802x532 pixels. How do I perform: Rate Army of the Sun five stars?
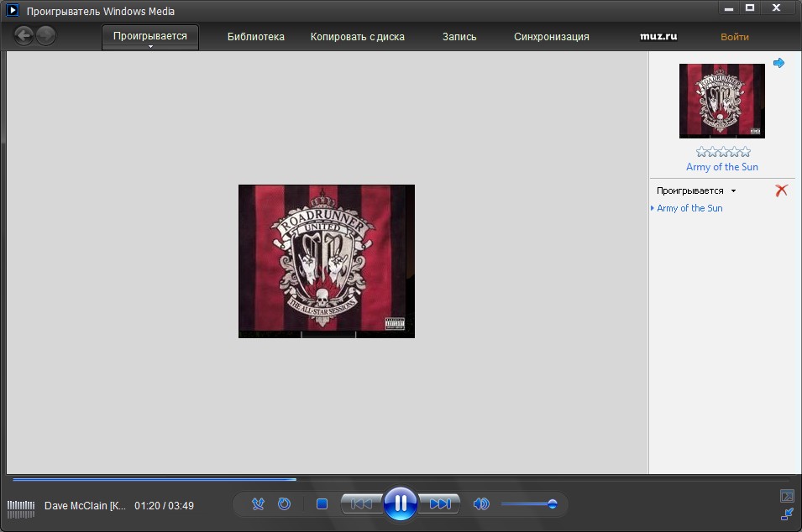745,152
